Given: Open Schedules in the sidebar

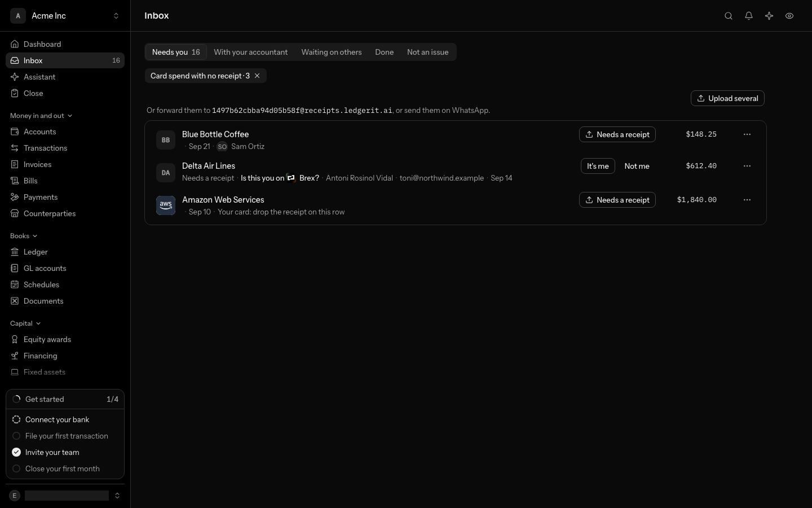Looking at the screenshot, I should tap(65, 284).
